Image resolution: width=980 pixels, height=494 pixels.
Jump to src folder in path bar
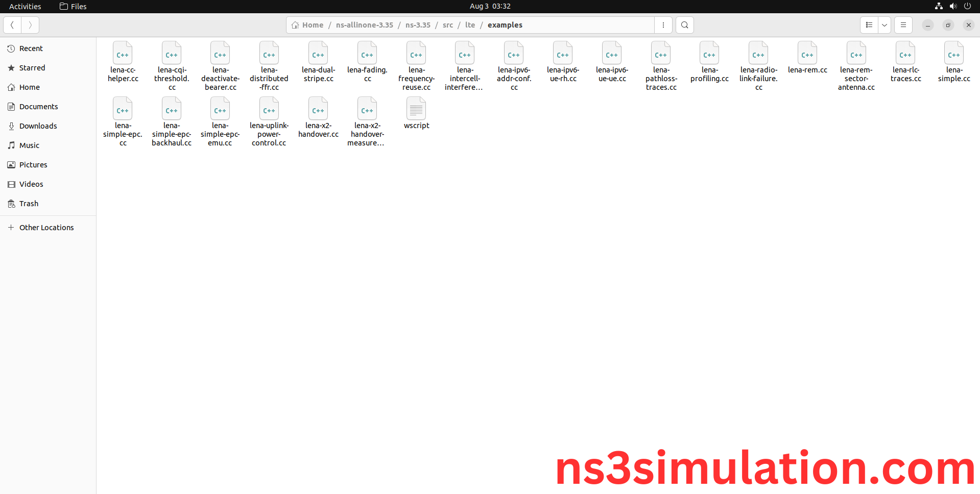[448, 25]
